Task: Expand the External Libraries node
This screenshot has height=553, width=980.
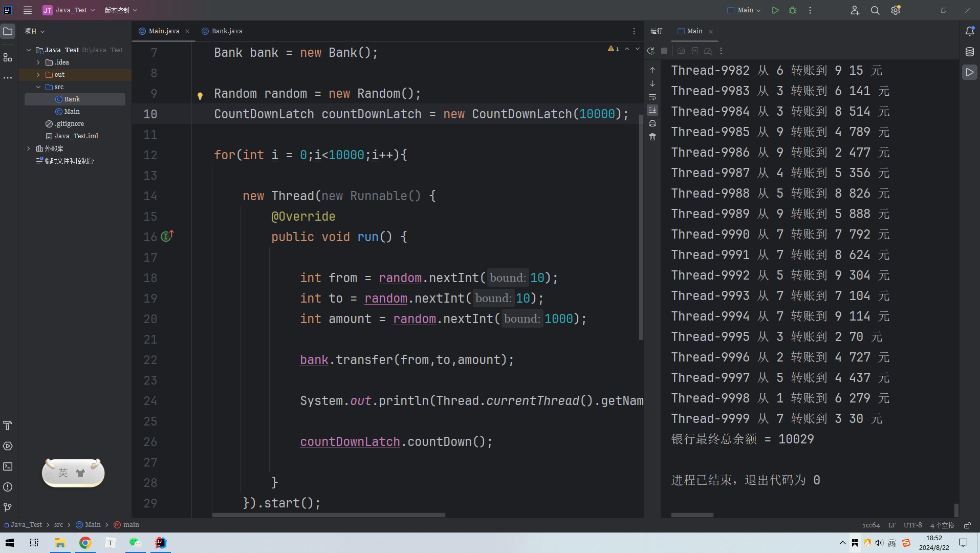Action: (x=29, y=148)
